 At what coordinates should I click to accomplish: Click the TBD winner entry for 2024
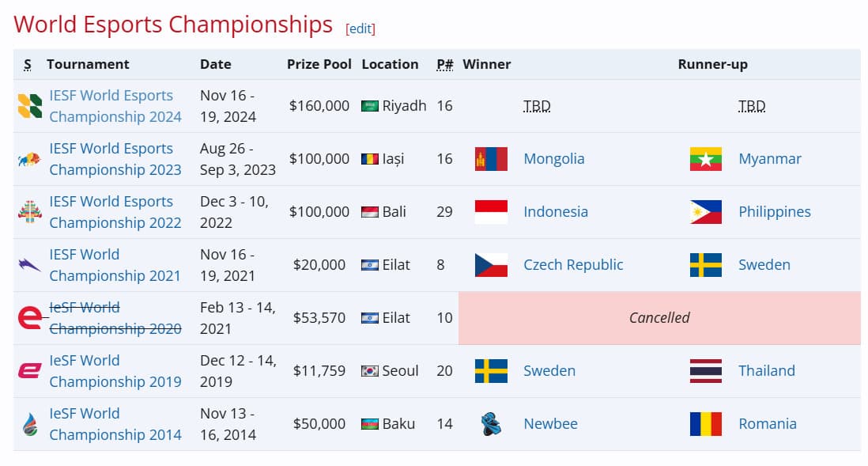pos(538,105)
